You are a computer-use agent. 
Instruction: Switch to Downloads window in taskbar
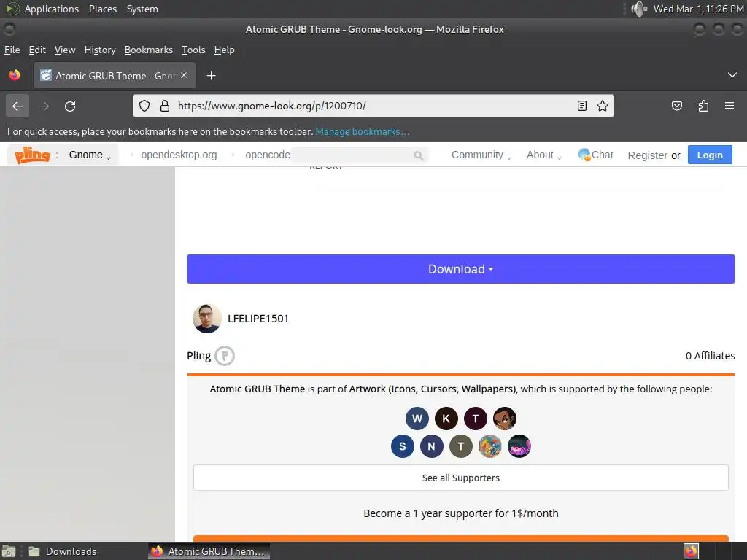click(63, 551)
